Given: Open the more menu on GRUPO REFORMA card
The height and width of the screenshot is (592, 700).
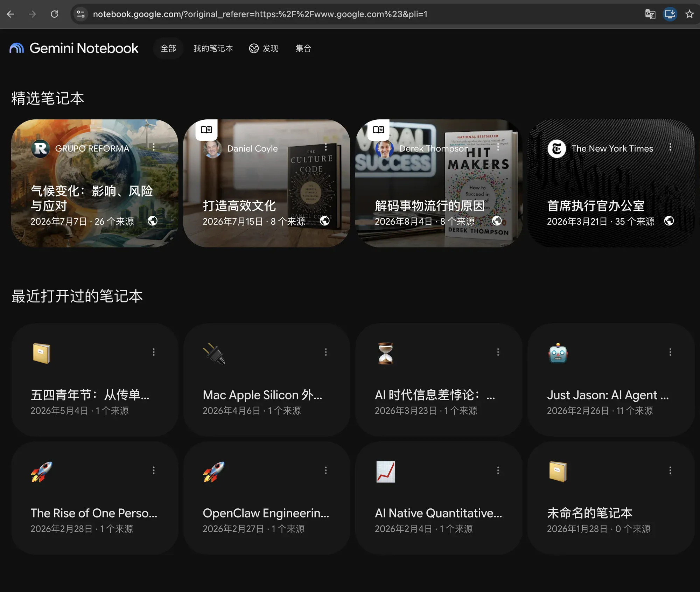Looking at the screenshot, I should 154,147.
